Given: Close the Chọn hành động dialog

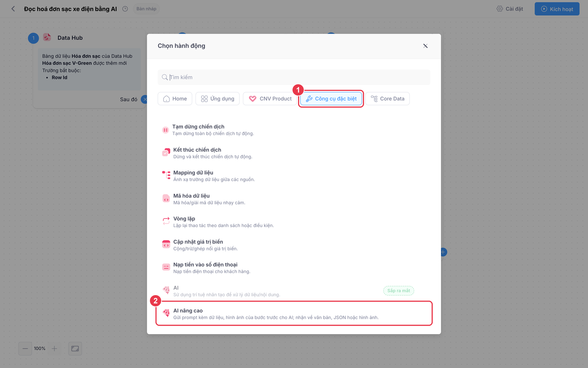Looking at the screenshot, I should (x=425, y=46).
